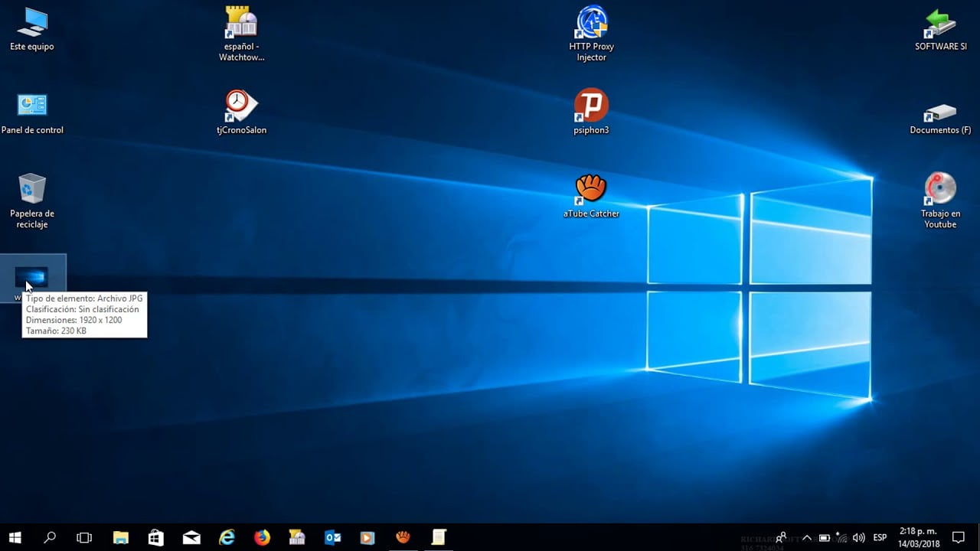Select the Papelera de reciclaje icon
Viewport: 980px width, 551px height.
coord(32,201)
